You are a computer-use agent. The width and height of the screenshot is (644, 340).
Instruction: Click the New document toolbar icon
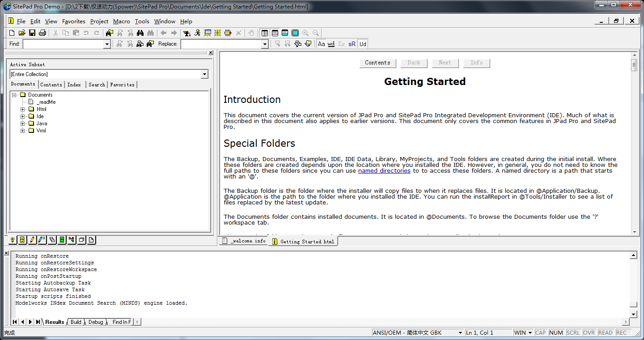(x=12, y=33)
